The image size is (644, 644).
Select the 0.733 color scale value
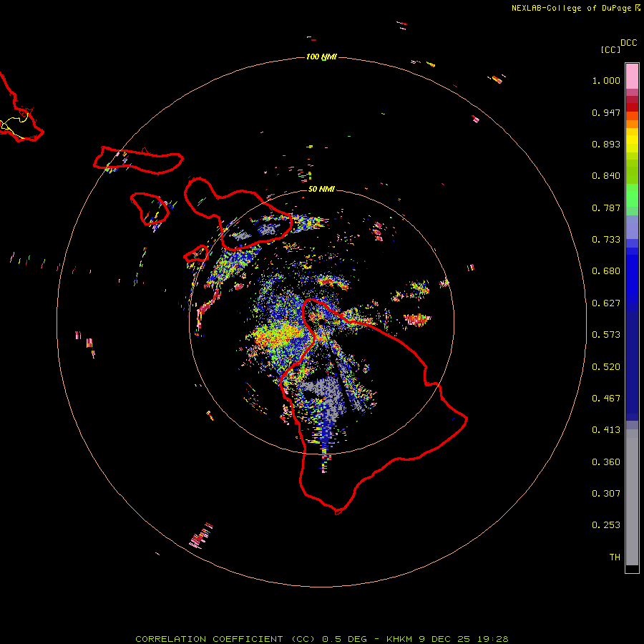coord(606,240)
